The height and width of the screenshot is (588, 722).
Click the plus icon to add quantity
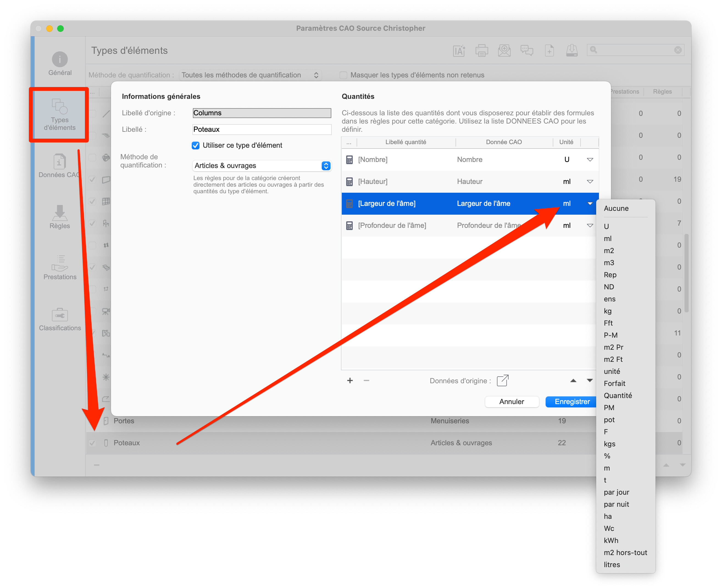pyautogui.click(x=350, y=380)
